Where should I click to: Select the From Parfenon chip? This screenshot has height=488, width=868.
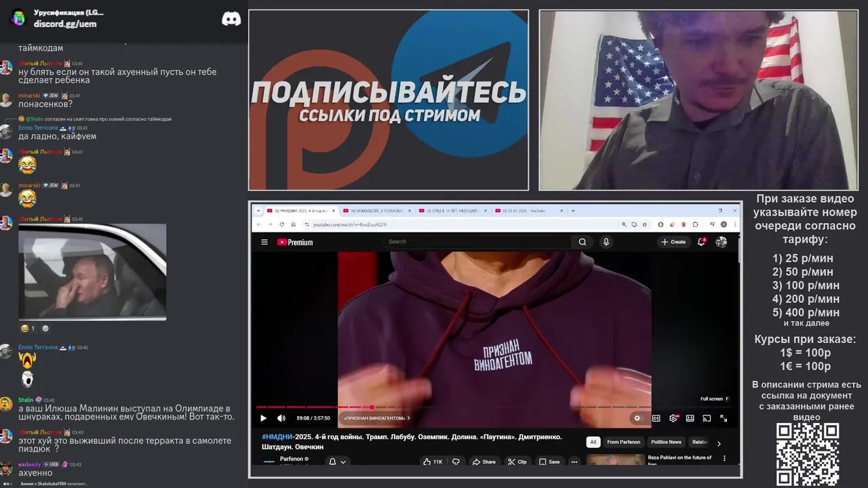623,442
